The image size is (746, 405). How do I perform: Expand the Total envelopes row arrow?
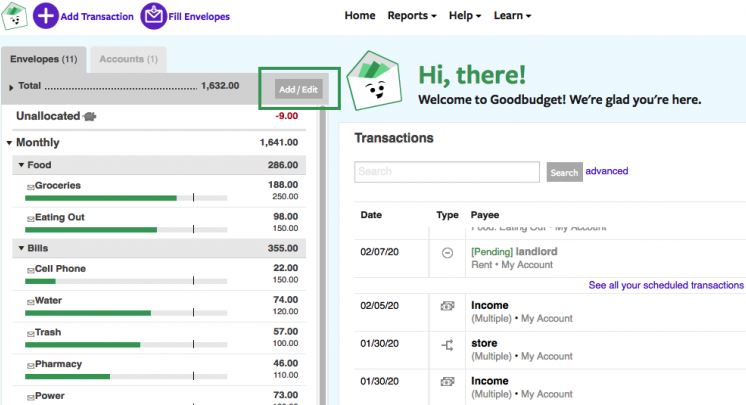pos(11,88)
